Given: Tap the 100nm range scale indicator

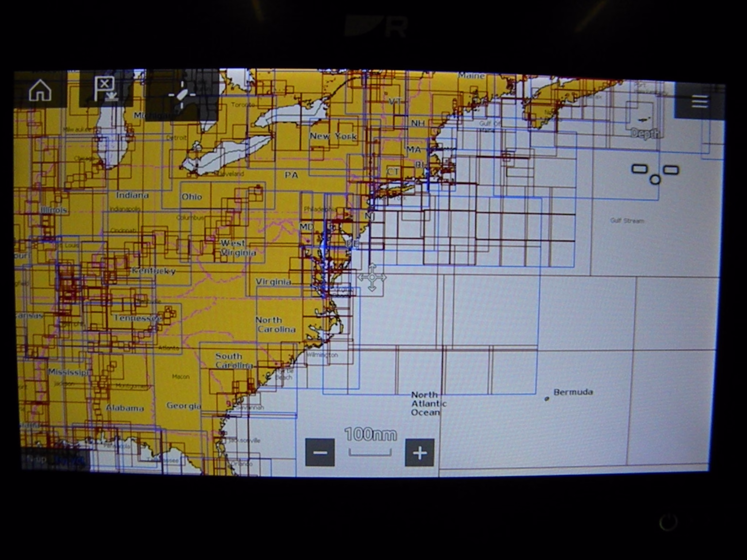Looking at the screenshot, I should coord(370,435).
